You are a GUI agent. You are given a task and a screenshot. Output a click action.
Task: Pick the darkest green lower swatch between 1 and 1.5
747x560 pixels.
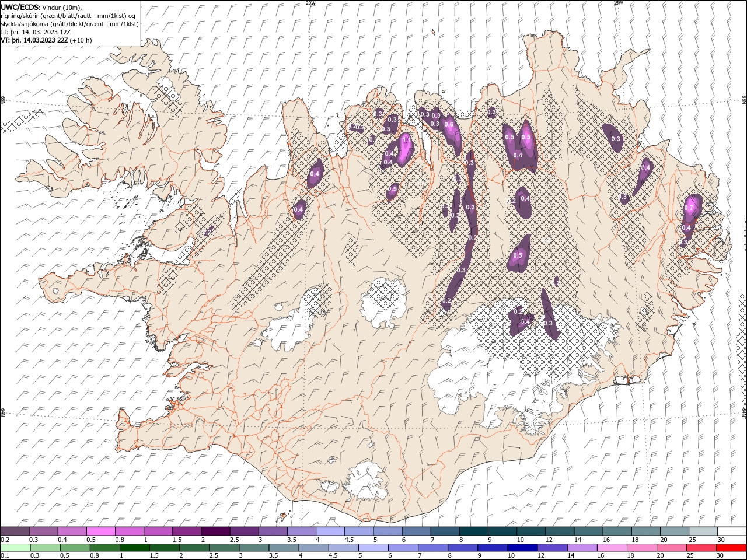(135, 548)
